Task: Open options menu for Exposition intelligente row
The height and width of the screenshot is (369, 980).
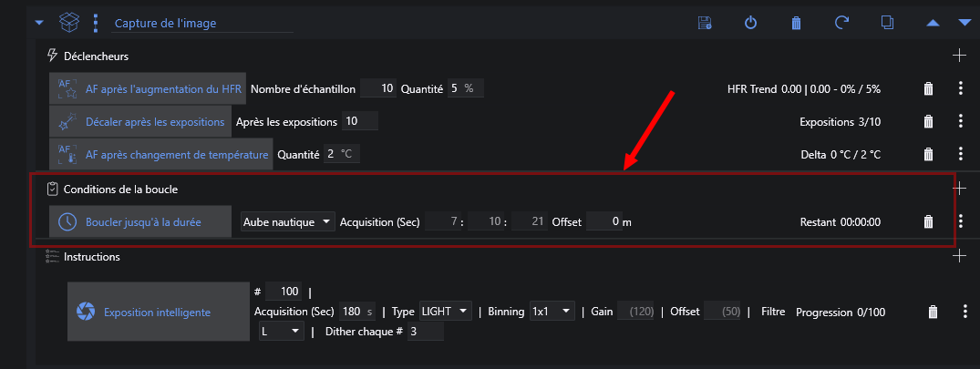Action: (965, 312)
